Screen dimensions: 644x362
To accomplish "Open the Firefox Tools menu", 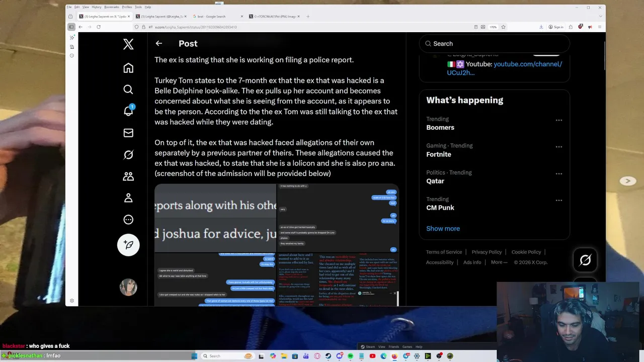I will pos(138,7).
